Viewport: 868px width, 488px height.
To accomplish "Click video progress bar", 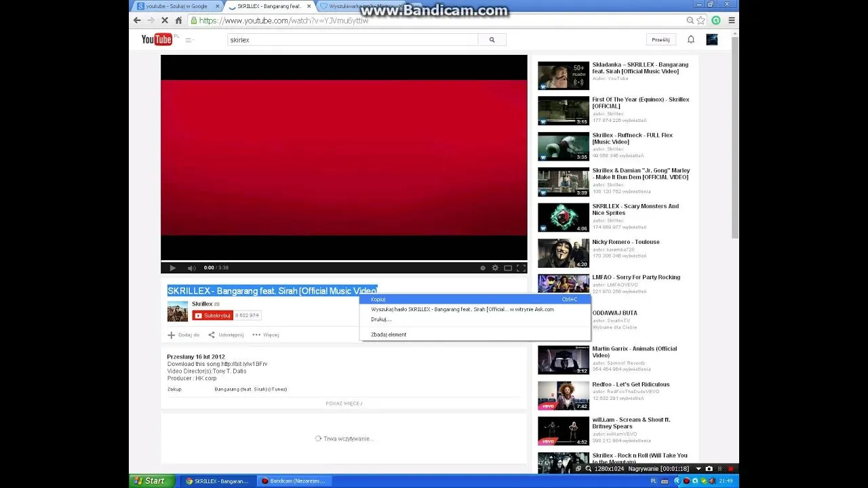I will (x=344, y=261).
